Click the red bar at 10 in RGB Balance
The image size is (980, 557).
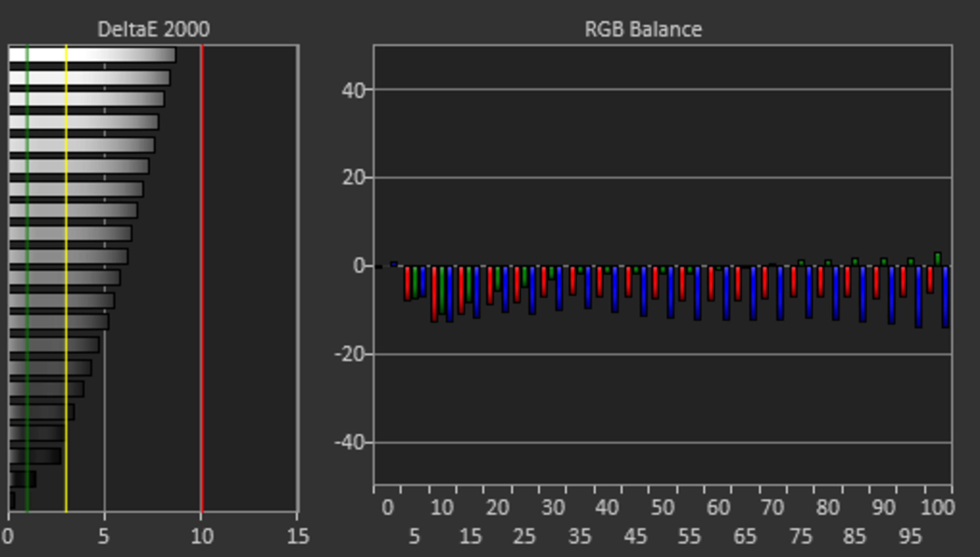point(434,294)
